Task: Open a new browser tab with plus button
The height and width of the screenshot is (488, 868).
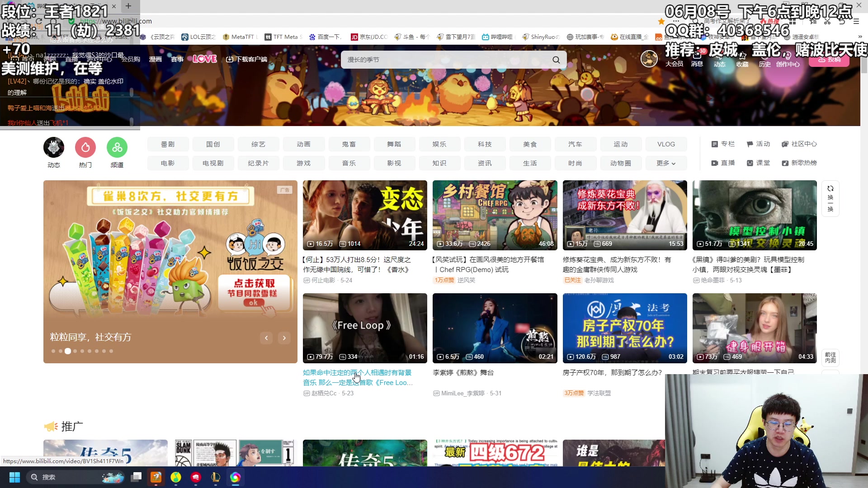Action: tap(128, 6)
